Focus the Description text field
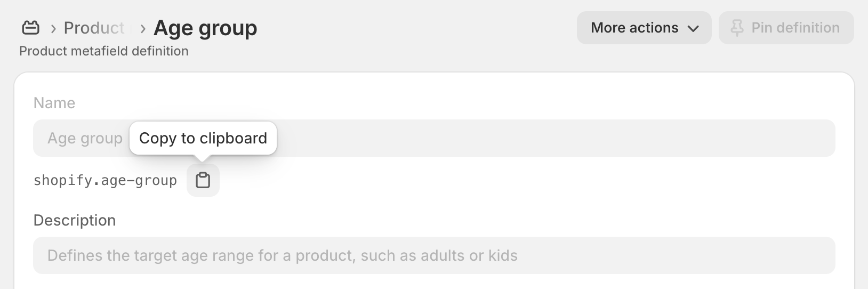The image size is (868, 289). point(434,255)
